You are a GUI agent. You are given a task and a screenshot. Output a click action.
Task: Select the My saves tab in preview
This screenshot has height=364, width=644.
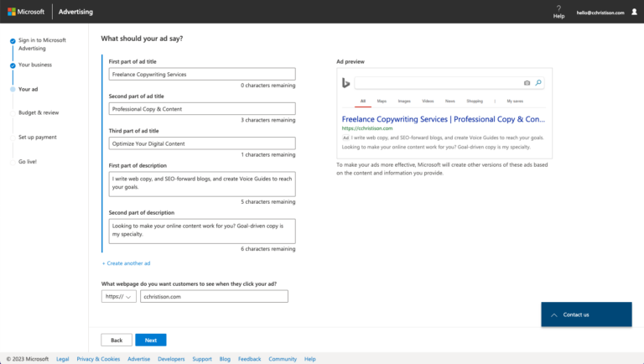pos(515,101)
